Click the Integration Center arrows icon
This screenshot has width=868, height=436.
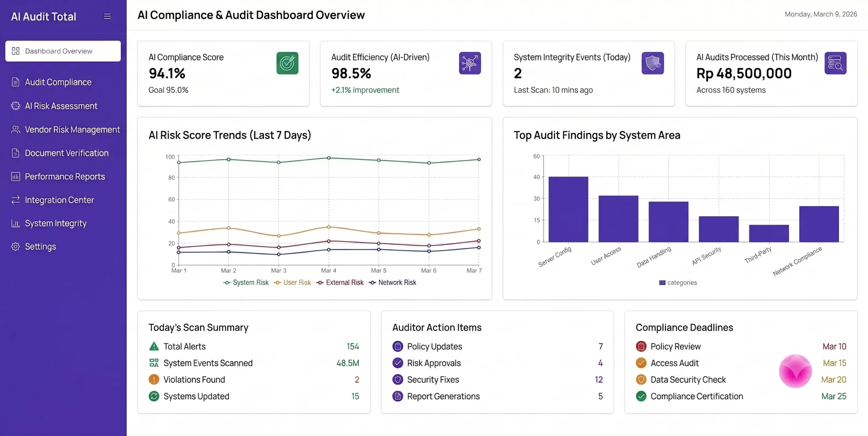pyautogui.click(x=16, y=200)
